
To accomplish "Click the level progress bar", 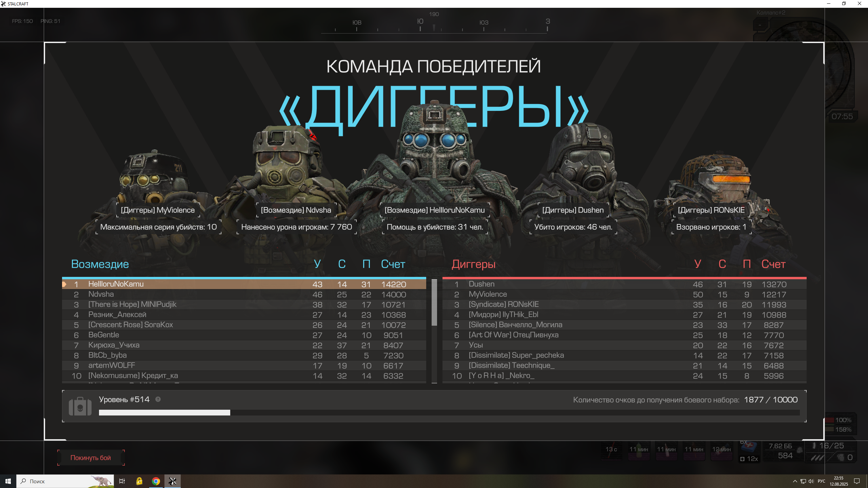I will point(449,412).
